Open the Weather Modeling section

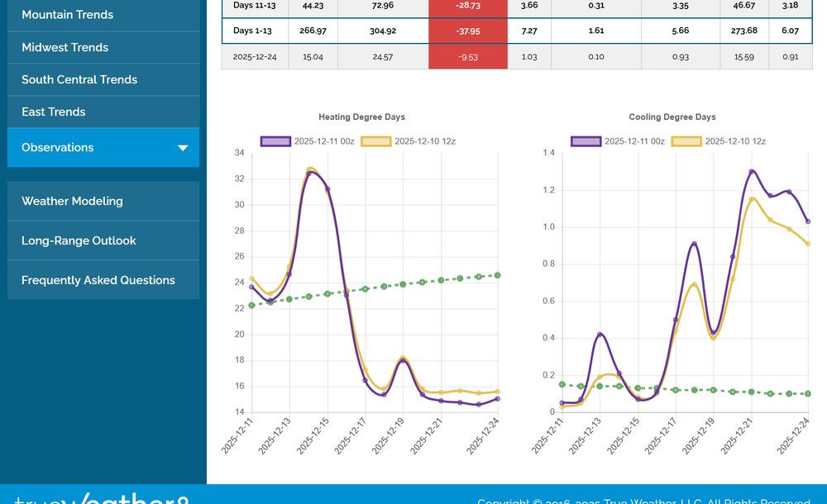pos(72,202)
